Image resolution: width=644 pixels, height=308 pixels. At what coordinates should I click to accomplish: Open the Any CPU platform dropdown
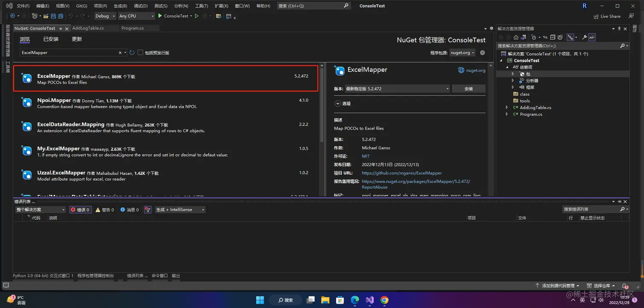(x=136, y=16)
